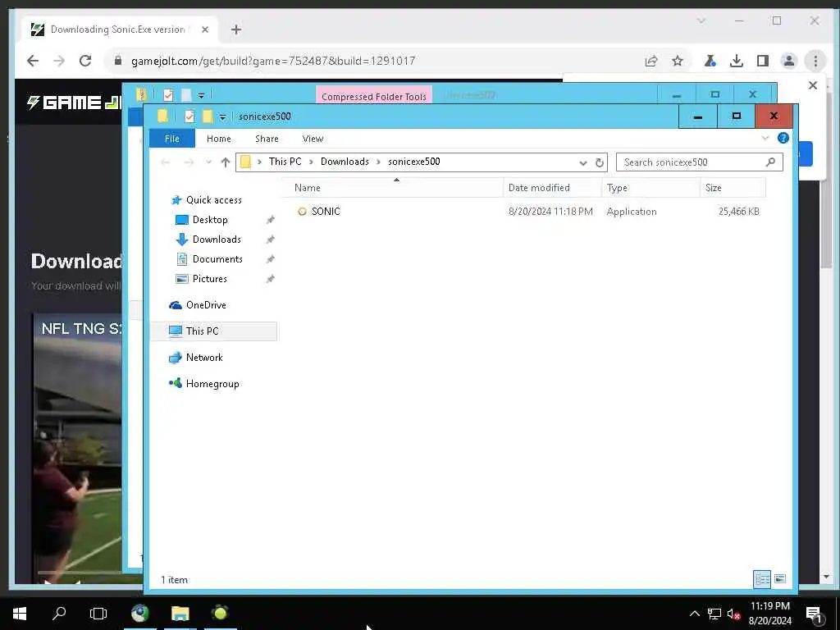The height and width of the screenshot is (630, 840).
Task: Open Chrome profile avatar
Action: [789, 61]
